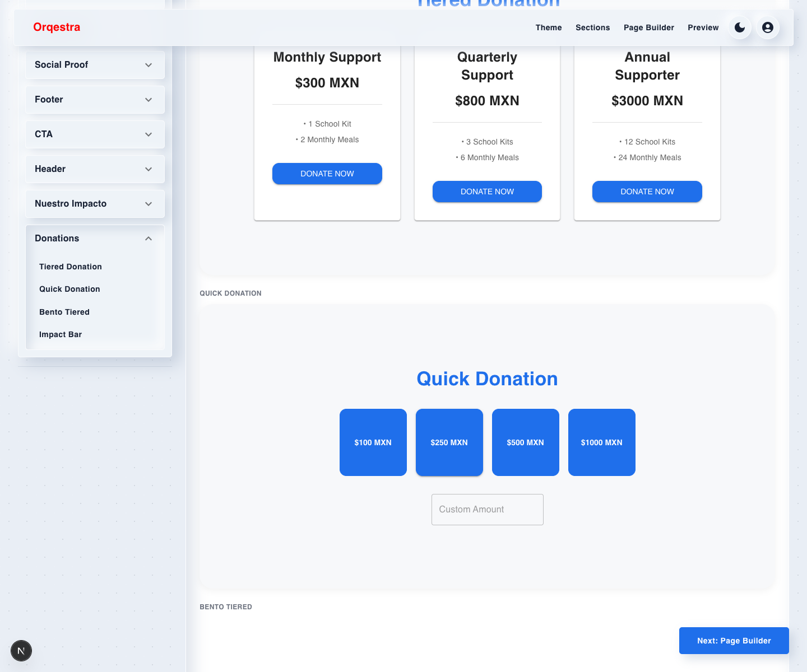Viewport: 807px width, 672px height.
Task: Click the '12 School Kits' list item
Action: [x=647, y=142]
